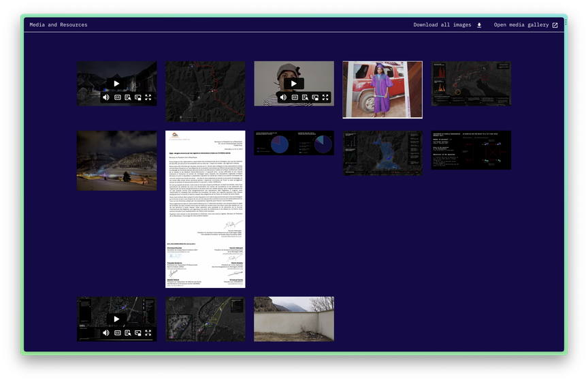Click the Open media gallery link
Viewport: 588px width, 382px height.
[521, 25]
